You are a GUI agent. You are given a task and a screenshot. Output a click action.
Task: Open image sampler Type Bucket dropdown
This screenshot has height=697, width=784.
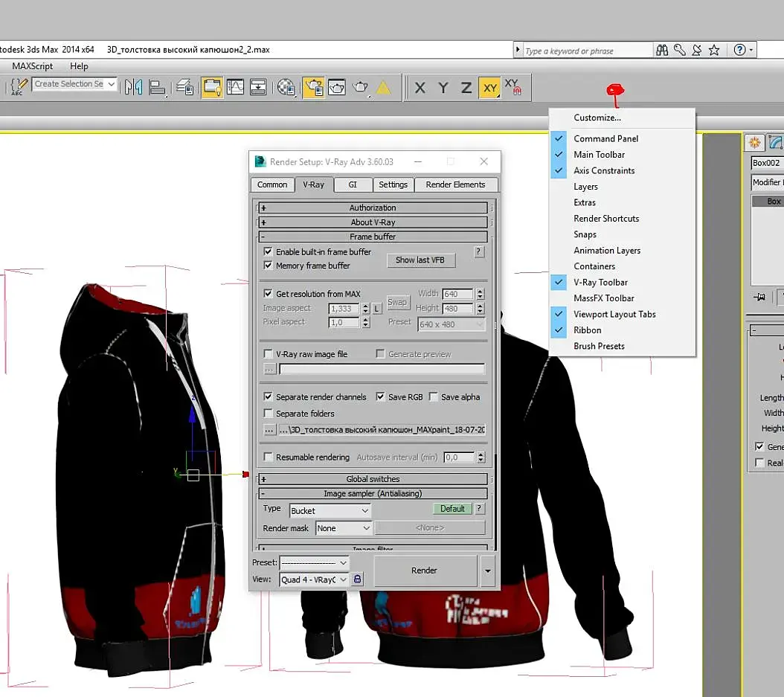coord(330,510)
